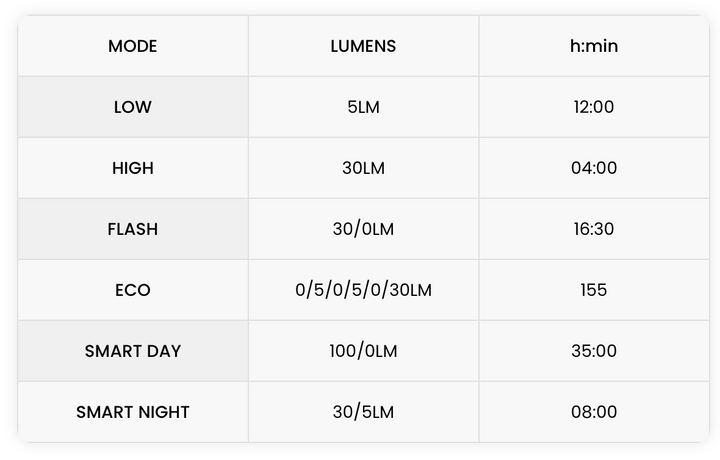Click the 12:00 runtime cell
Screen dimensions: 720x460
point(593,107)
